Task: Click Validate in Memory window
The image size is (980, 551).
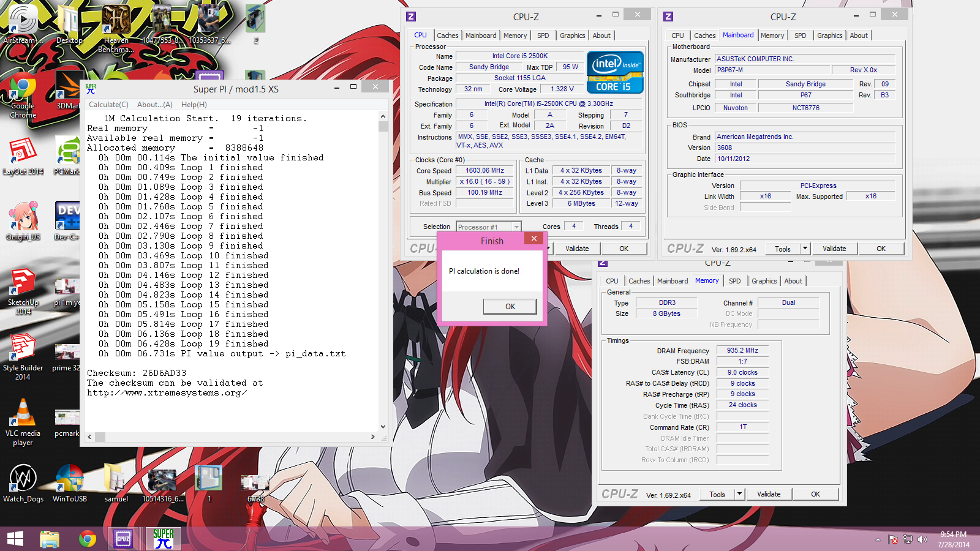Action: (x=769, y=494)
